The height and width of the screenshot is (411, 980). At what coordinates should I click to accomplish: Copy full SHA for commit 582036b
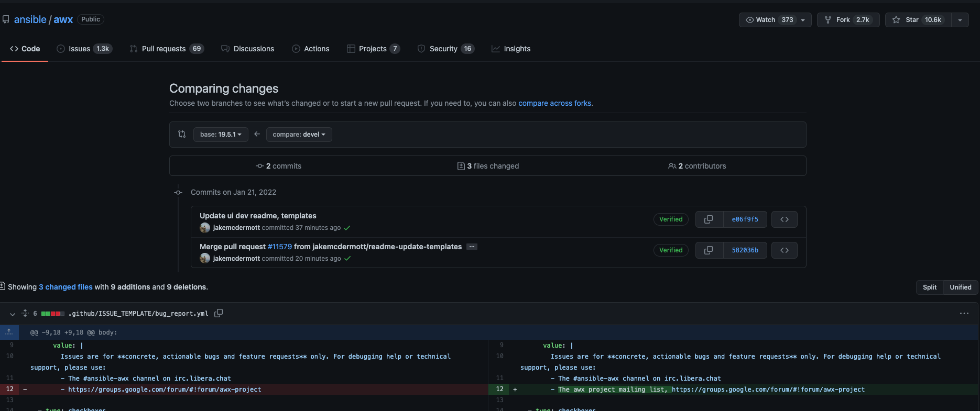click(709, 250)
